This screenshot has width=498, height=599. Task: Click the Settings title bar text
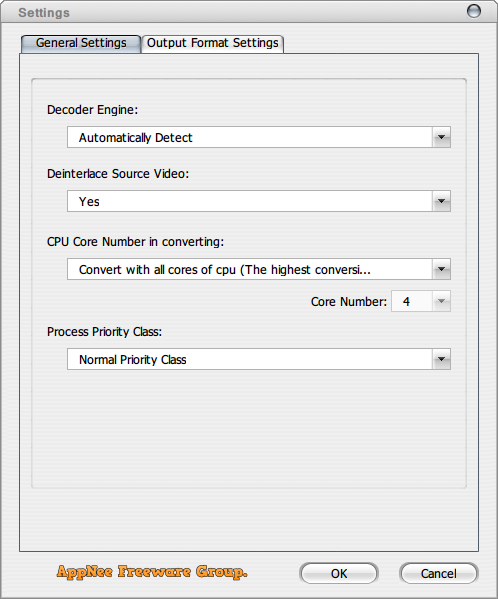pos(44,13)
